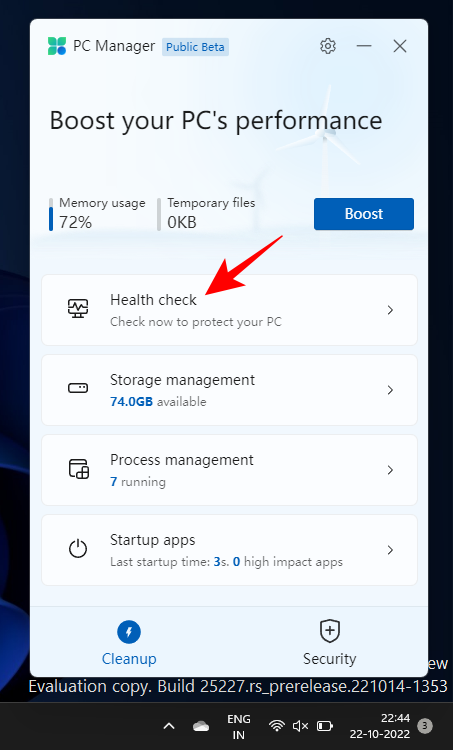Open Wi-Fi network tray icon
The image size is (453, 750).
pyautogui.click(x=276, y=726)
